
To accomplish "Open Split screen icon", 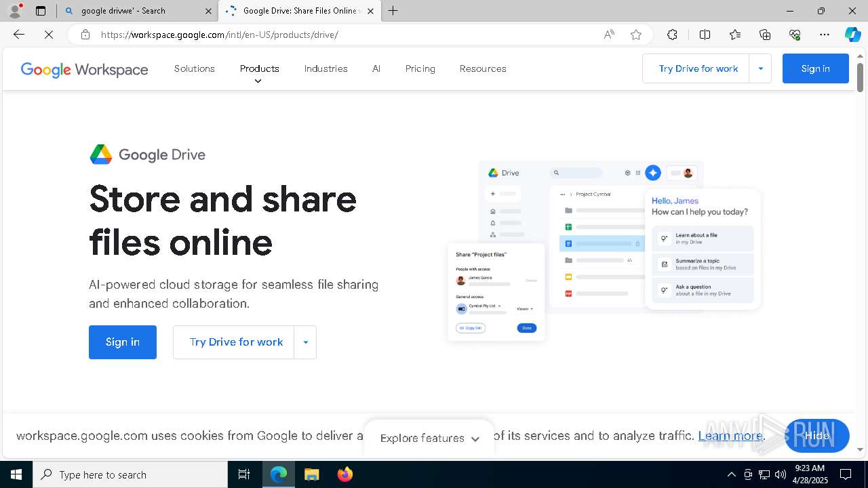I will click(x=705, y=35).
